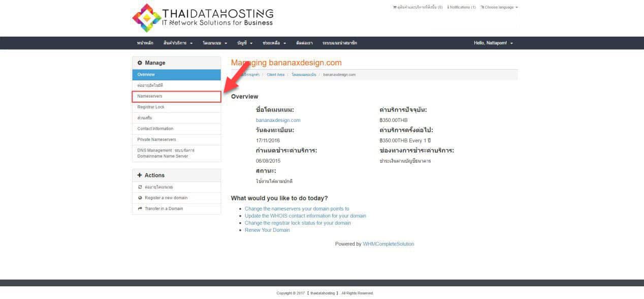Click the arrow icon beside Transfer in a Domain
The width and height of the screenshot is (644, 299).
140,208
